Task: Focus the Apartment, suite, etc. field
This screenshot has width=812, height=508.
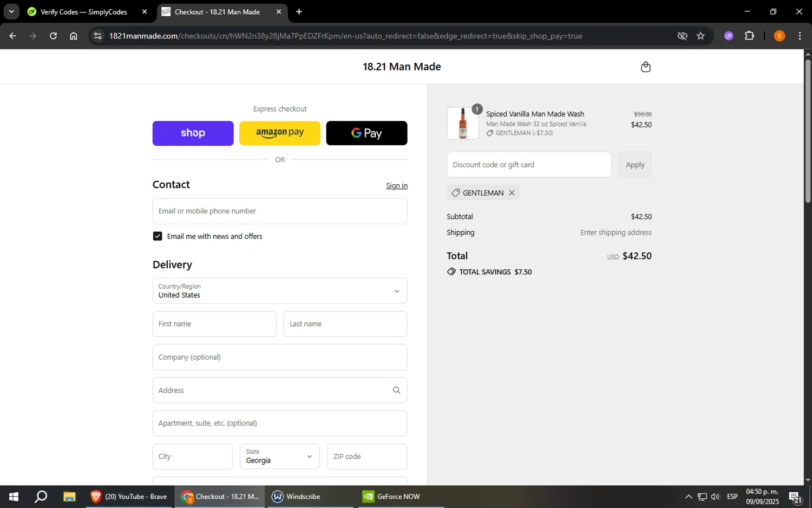Action: 280,424
